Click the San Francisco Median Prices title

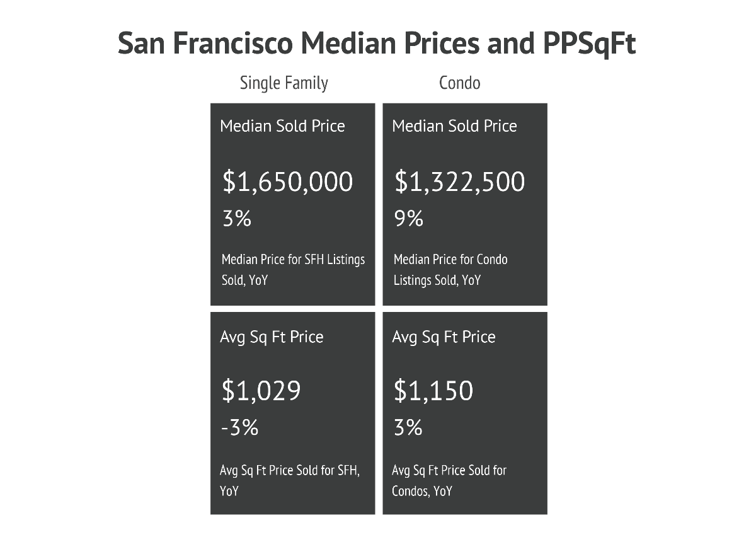(377, 44)
